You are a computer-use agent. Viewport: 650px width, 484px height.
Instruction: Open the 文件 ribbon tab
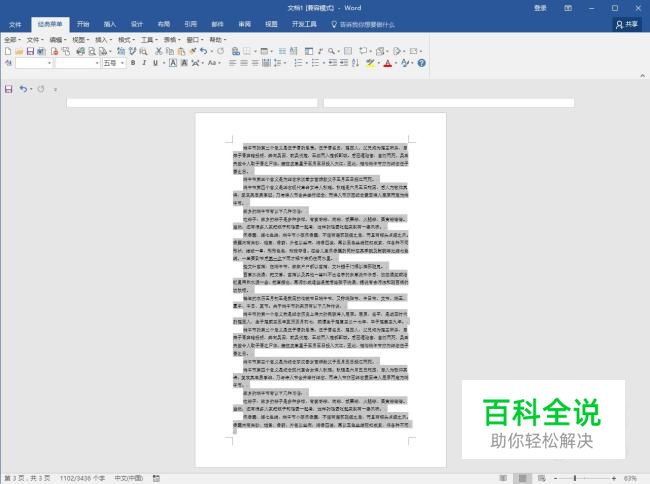click(15, 24)
